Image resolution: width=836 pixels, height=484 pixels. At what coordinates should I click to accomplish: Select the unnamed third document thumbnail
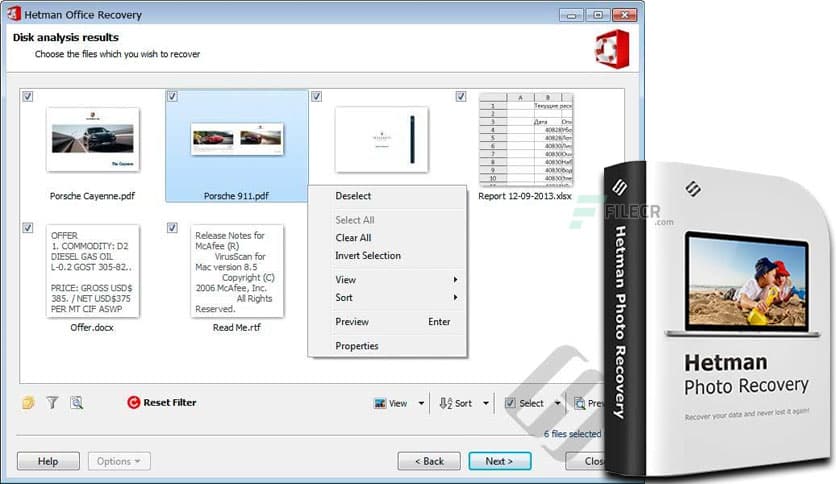[x=382, y=139]
